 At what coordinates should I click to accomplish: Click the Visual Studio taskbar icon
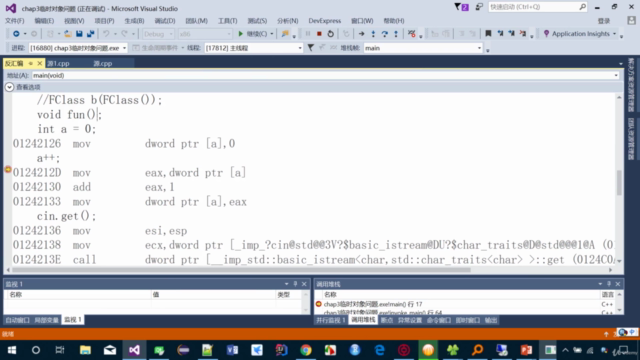134,350
